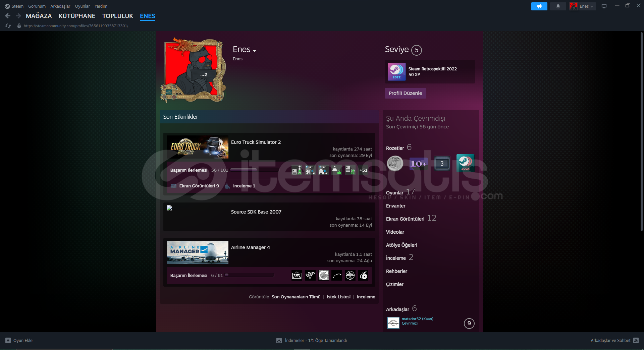Click the globe Airline Manager achievement icon
This screenshot has height=350, width=644.
[350, 275]
